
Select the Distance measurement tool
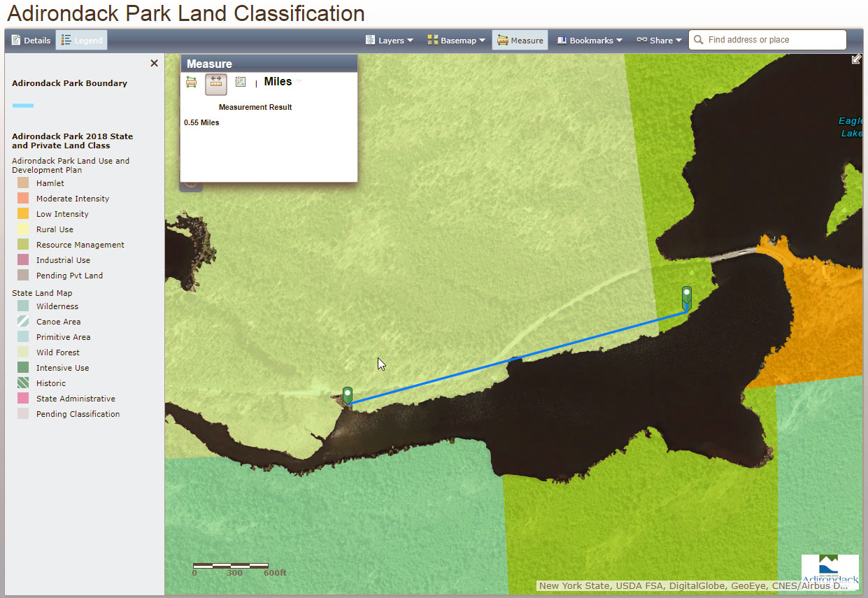pos(215,83)
